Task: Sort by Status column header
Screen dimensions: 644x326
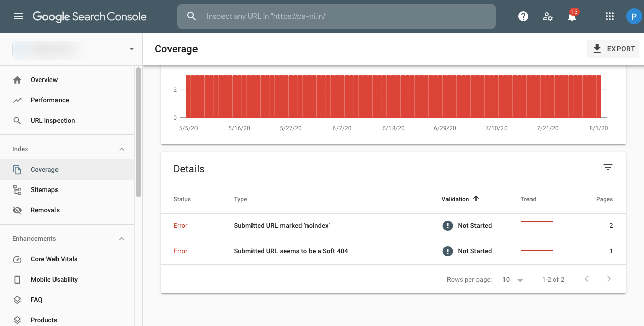Action: tap(182, 199)
